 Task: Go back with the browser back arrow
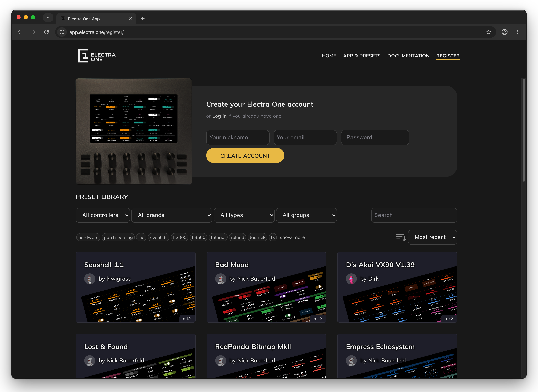[20, 32]
